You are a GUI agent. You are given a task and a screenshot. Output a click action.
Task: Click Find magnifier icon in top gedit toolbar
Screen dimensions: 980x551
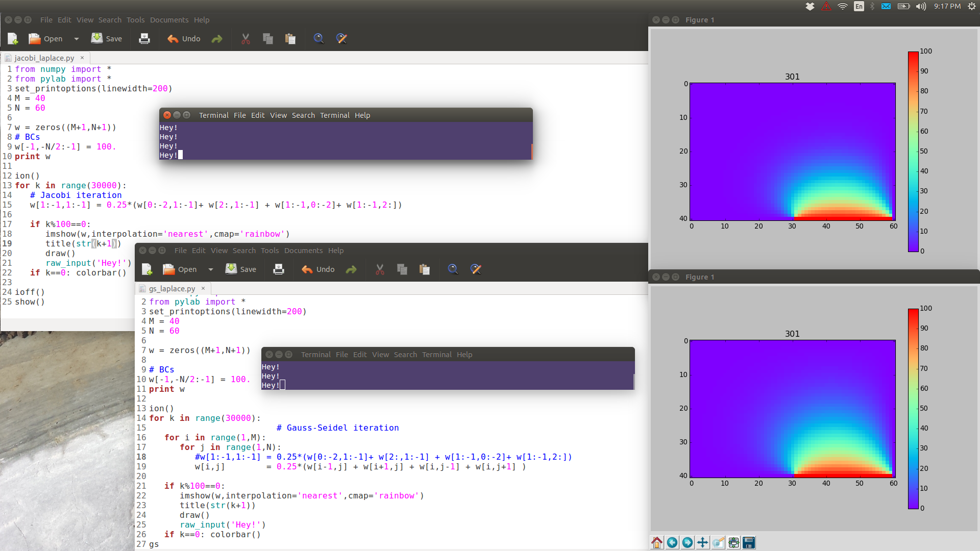318,39
